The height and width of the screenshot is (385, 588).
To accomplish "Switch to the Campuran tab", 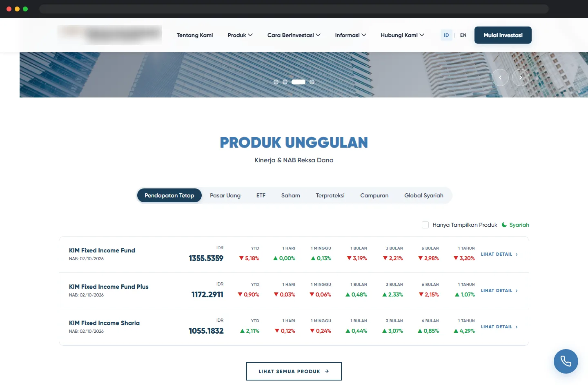I will pos(374,195).
